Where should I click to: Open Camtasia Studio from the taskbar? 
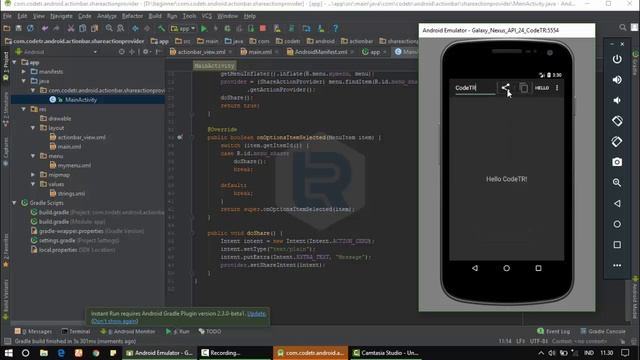(x=386, y=353)
